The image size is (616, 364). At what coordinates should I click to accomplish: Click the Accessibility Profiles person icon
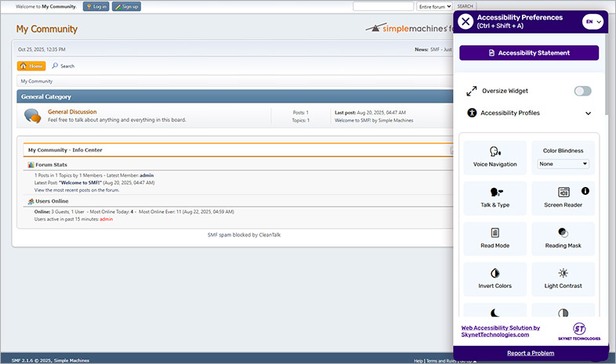tap(472, 113)
